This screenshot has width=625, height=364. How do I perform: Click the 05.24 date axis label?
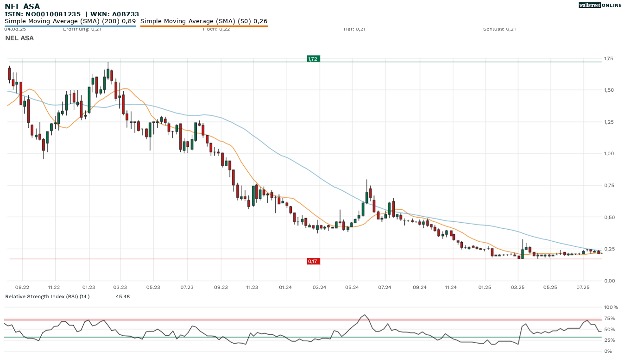352,288
